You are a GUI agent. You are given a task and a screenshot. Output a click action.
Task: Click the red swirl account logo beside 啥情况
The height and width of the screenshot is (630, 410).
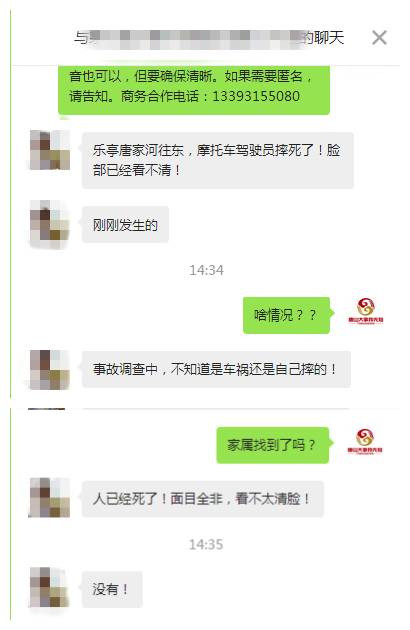(365, 311)
